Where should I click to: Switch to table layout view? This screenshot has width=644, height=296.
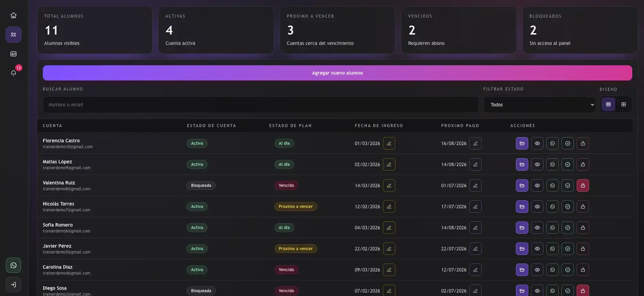(x=608, y=104)
